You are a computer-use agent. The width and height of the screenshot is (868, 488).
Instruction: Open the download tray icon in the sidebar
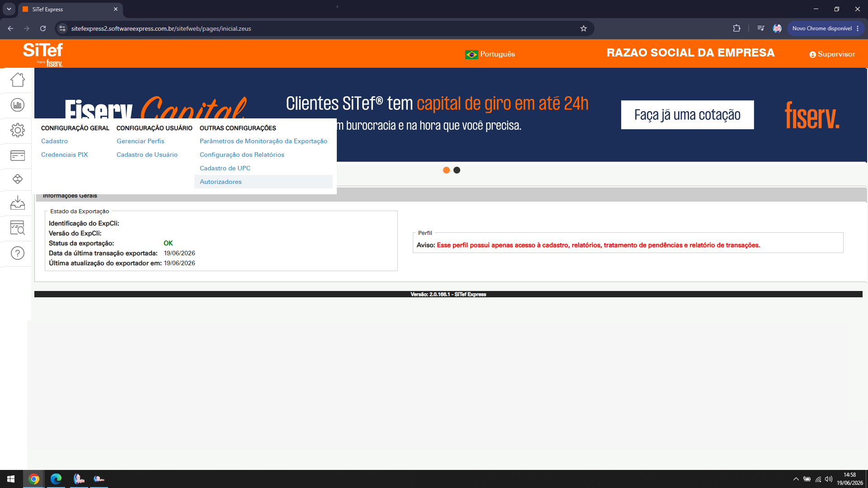click(x=18, y=202)
